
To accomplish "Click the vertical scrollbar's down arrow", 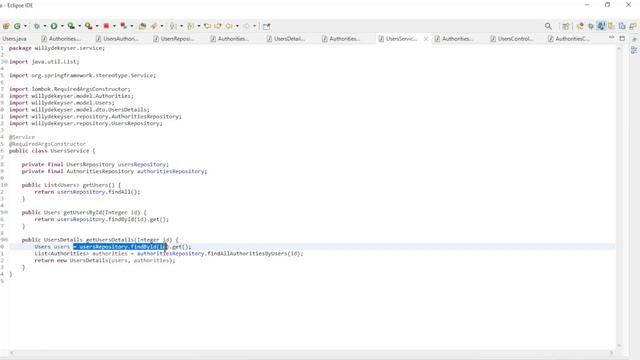I will click(x=620, y=345).
